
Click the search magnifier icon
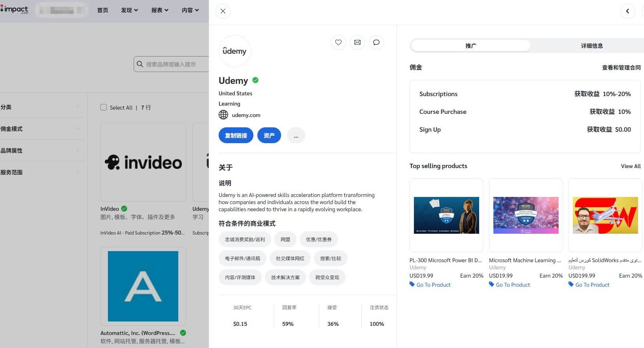pos(140,64)
